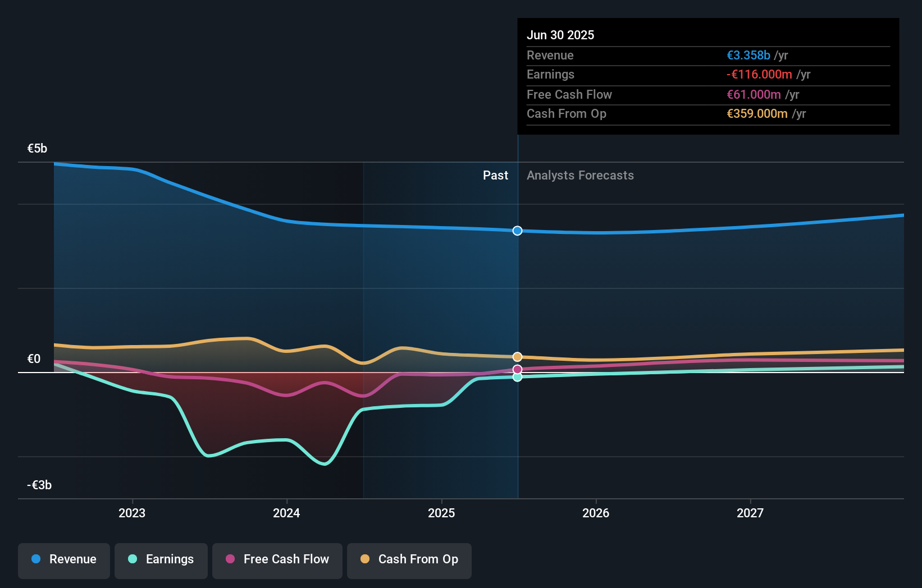922x588 pixels.
Task: Click the Jun 30 2025 tooltip header
Action: point(560,35)
